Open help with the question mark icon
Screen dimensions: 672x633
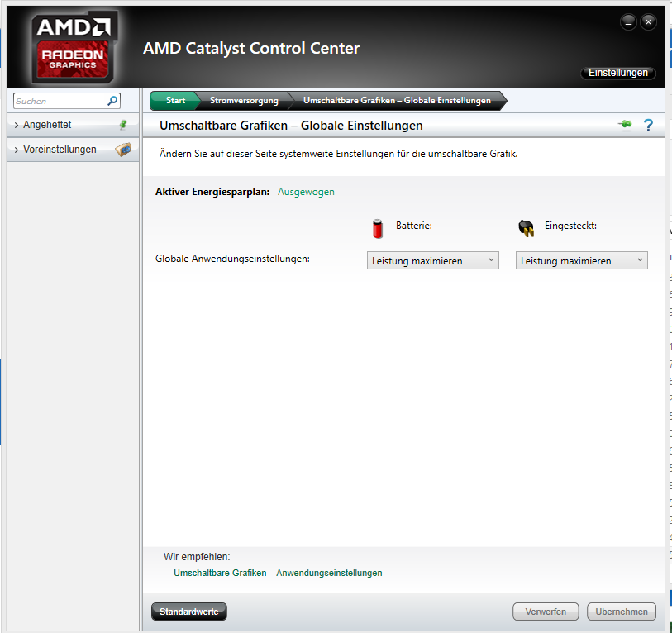(x=648, y=125)
